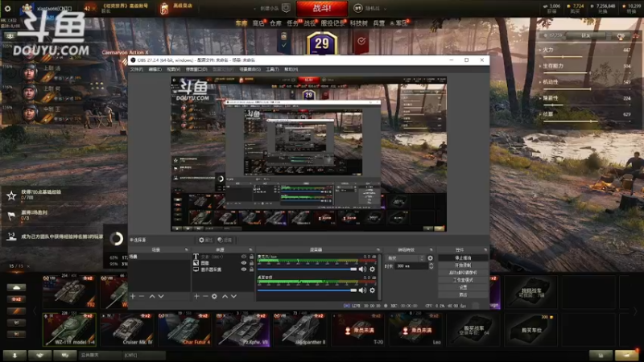Adjust the first mixer volume slider
Viewport: 644px width, 362px height.
tap(307, 269)
